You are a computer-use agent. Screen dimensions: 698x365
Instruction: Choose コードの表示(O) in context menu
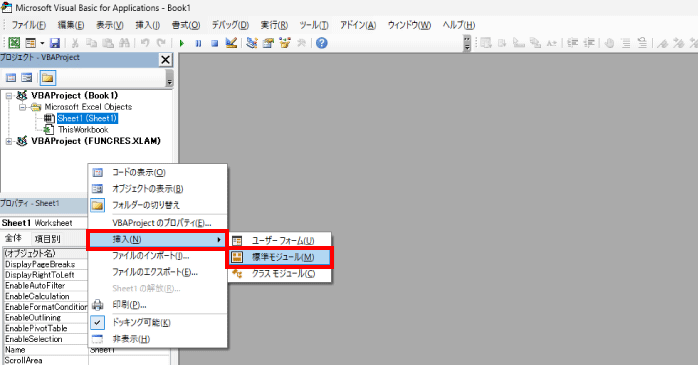(x=158, y=172)
